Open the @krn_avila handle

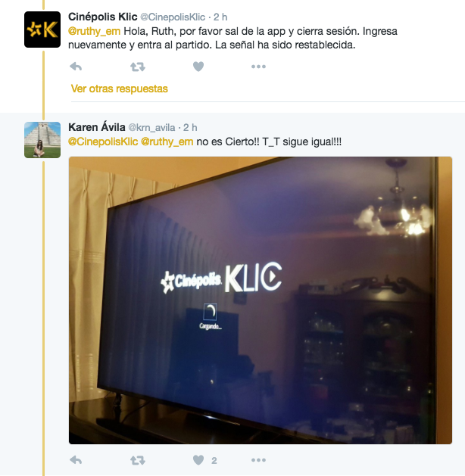click(151, 127)
